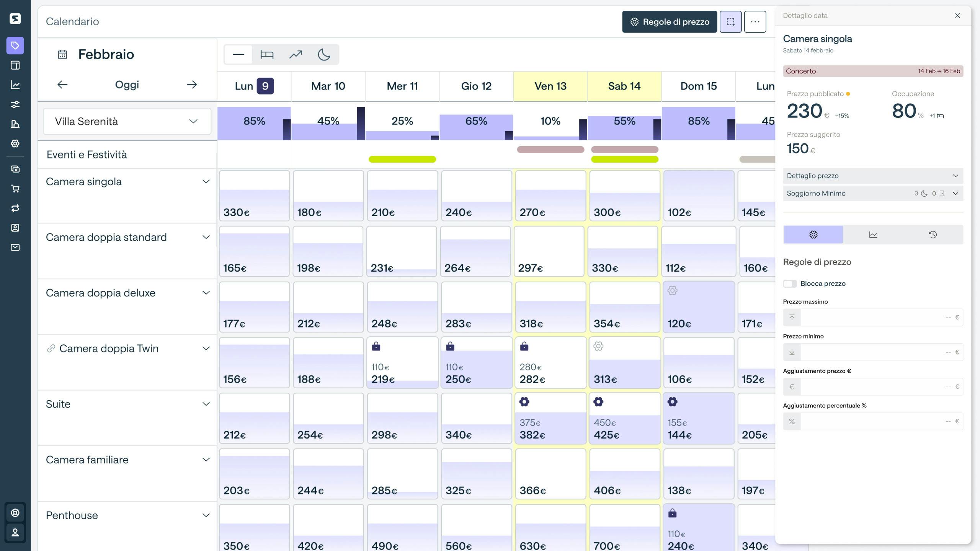Expand the Camera doppia Twin row

(206, 348)
